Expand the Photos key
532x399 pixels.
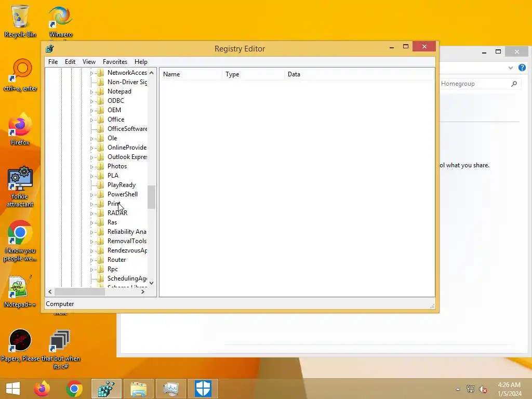pos(91,167)
